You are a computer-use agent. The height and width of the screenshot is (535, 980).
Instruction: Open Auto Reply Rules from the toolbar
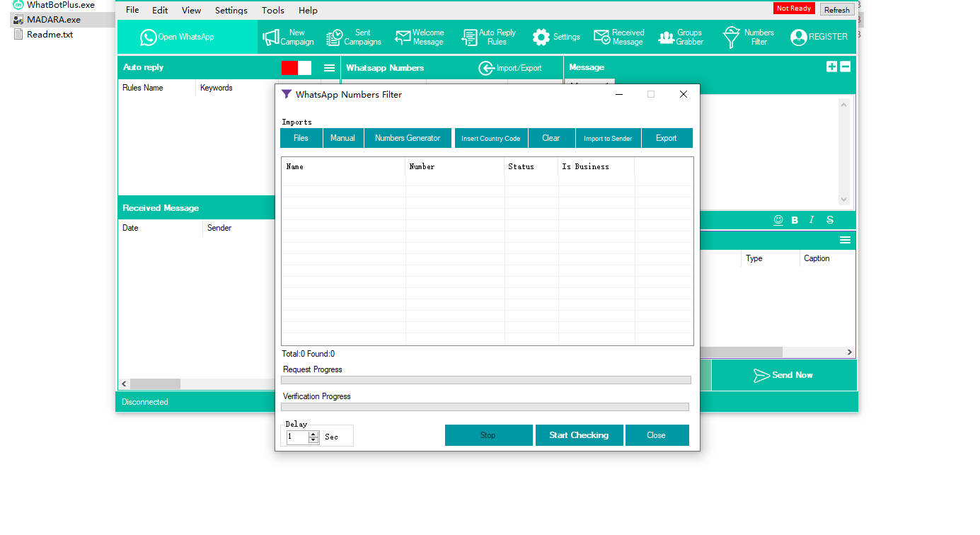(x=488, y=37)
